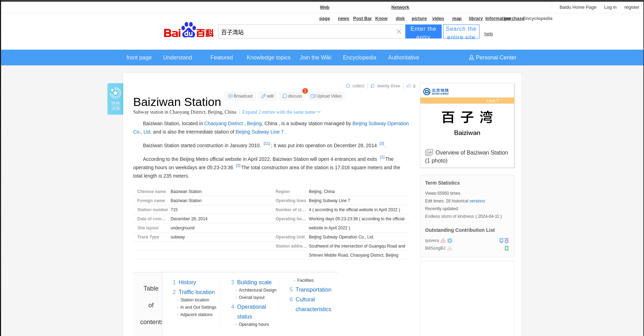Open the Authoritative nav item
The width and height of the screenshot is (644, 336).
[x=404, y=57]
